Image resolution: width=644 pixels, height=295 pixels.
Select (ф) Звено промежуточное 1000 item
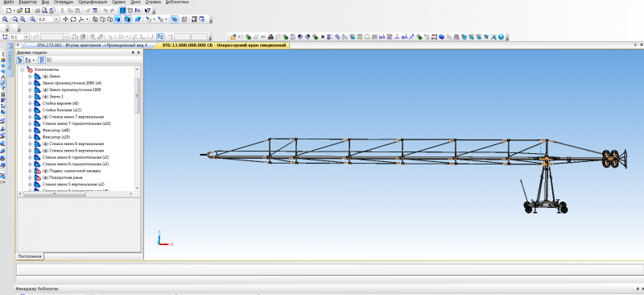point(72,89)
